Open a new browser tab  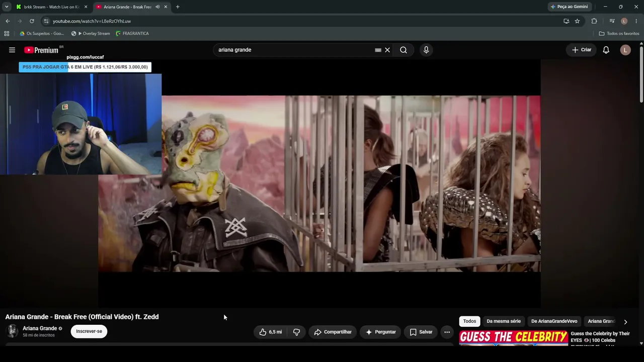click(x=178, y=7)
